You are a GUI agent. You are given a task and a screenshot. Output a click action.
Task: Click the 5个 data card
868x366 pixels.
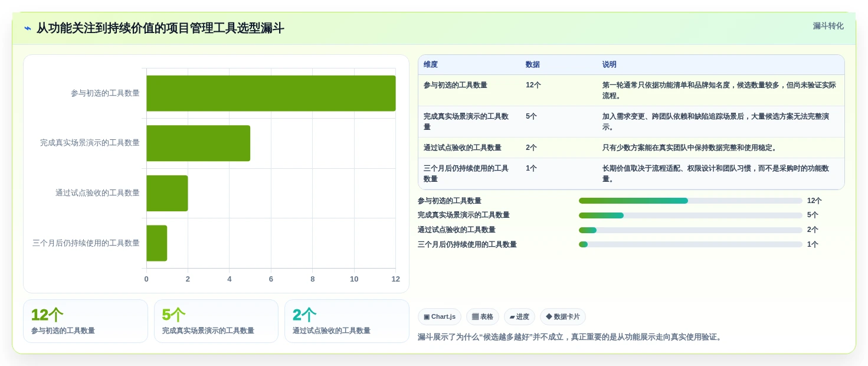click(x=216, y=321)
